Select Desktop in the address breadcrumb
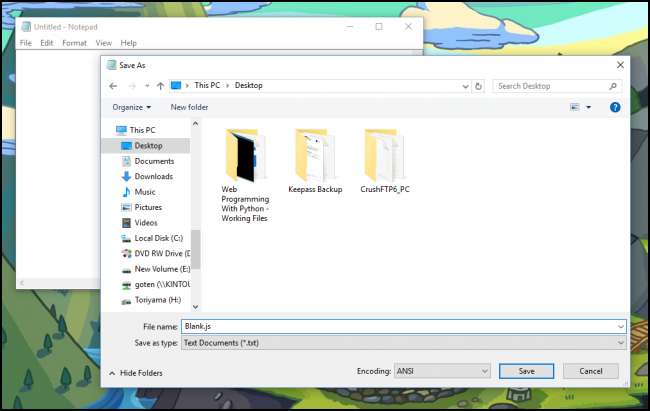Screen dimensions: 650x411 click(x=248, y=85)
